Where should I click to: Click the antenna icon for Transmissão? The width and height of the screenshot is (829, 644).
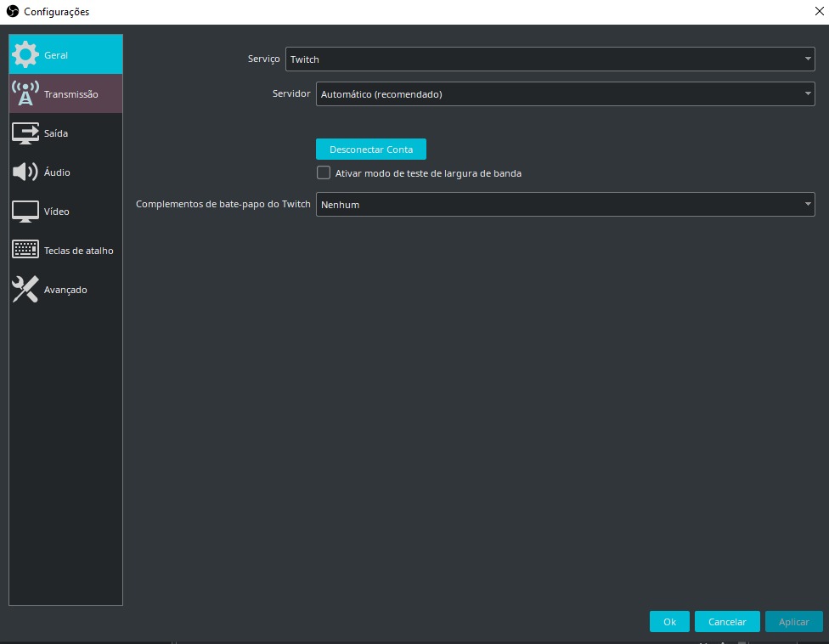pyautogui.click(x=25, y=94)
